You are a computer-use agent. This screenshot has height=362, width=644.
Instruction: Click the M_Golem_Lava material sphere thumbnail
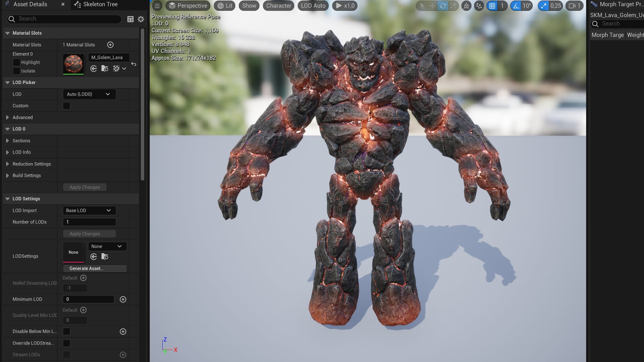(x=73, y=64)
